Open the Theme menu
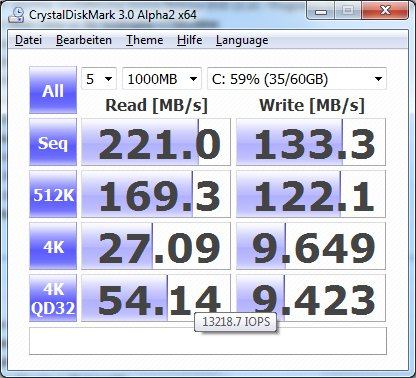Image resolution: width=416 pixels, height=378 pixels. click(145, 40)
